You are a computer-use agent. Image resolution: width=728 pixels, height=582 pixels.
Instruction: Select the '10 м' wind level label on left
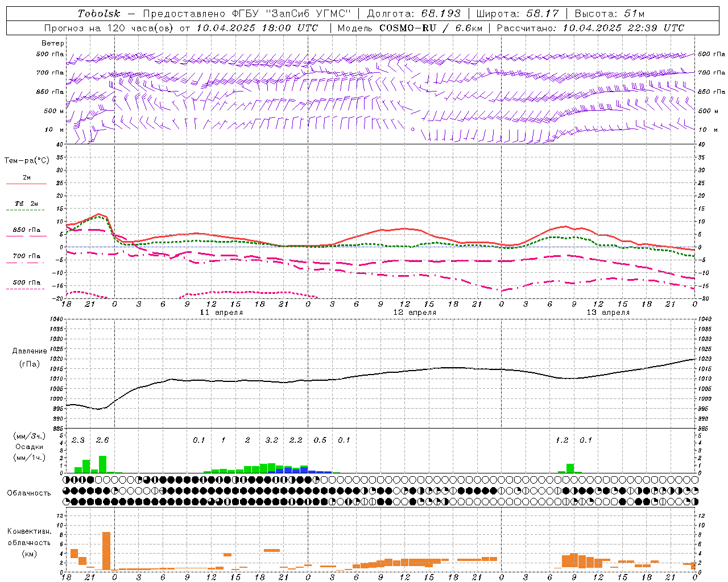pos(55,130)
